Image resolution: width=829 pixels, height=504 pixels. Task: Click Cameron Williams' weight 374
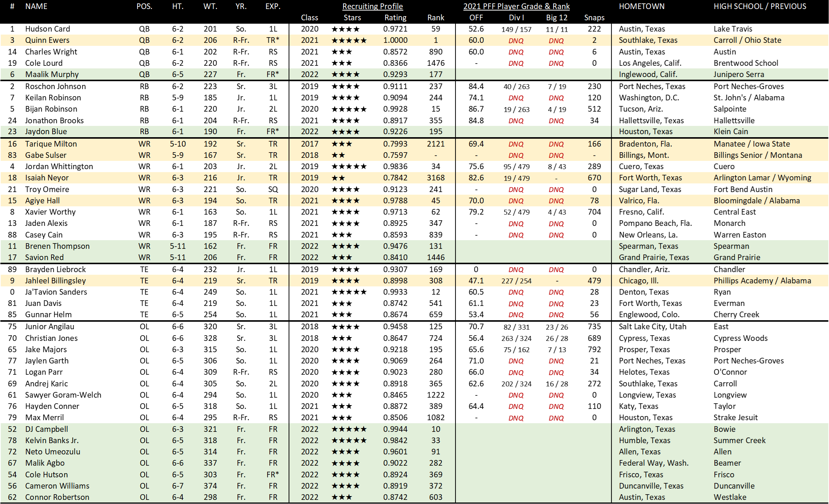click(210, 486)
